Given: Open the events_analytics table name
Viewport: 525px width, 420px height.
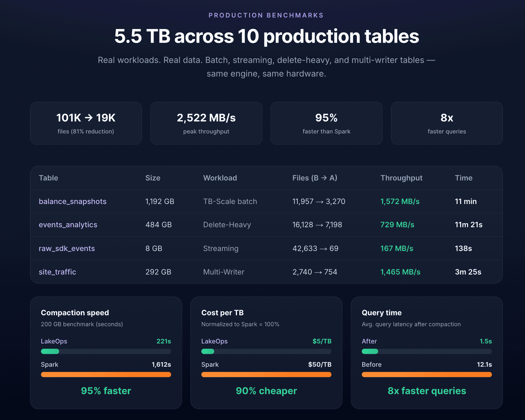Looking at the screenshot, I should [68, 225].
